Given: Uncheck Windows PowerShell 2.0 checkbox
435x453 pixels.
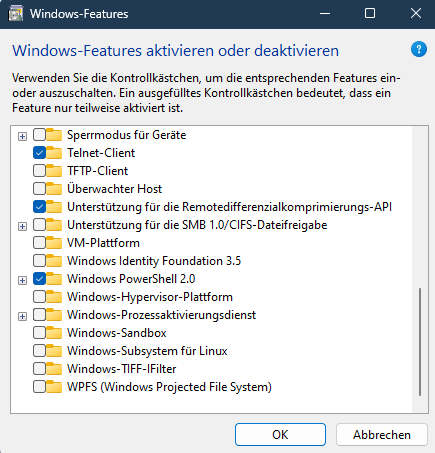Looking at the screenshot, I should (39, 279).
